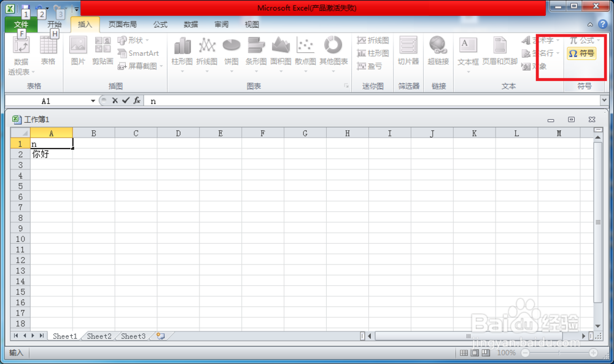Switch to the 页面布局 tab
Viewport: 614px width, 364px height.
click(123, 25)
